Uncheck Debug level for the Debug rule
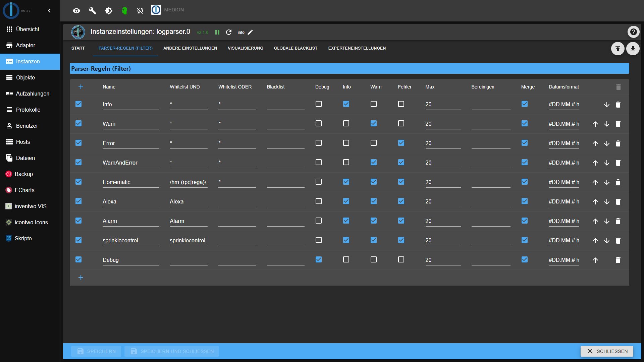Viewport: 644px width, 362px height. point(319,259)
